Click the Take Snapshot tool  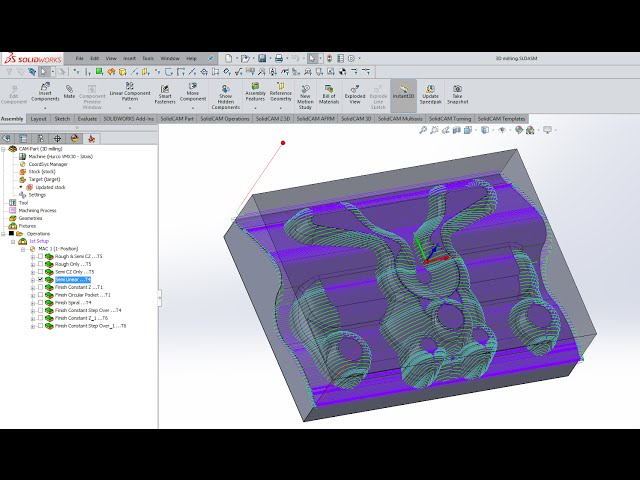(457, 94)
